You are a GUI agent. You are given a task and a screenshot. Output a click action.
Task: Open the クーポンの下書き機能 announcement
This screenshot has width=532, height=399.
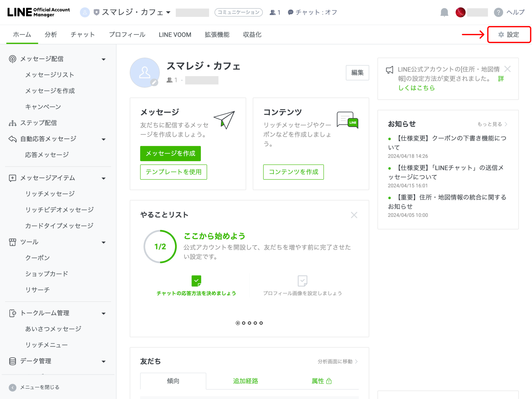[x=447, y=143]
